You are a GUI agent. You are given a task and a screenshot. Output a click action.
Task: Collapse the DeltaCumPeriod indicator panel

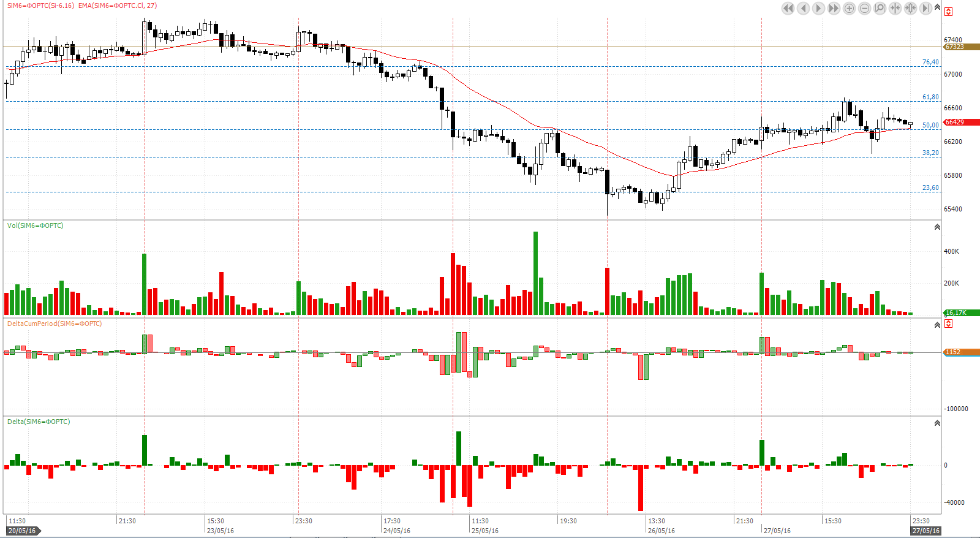(x=937, y=325)
